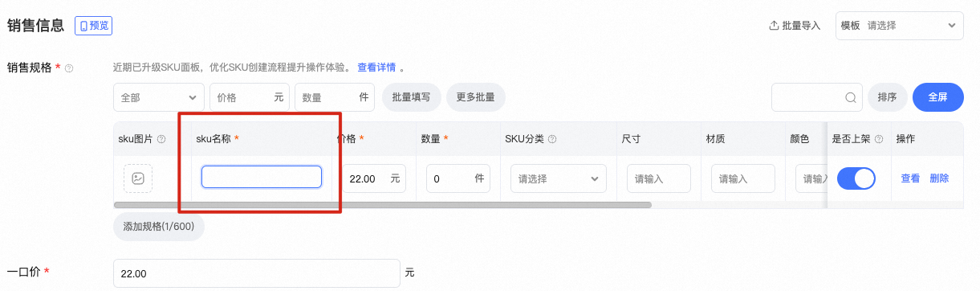980x291 pixels.
Task: Click the 材质 input field
Action: (743, 178)
